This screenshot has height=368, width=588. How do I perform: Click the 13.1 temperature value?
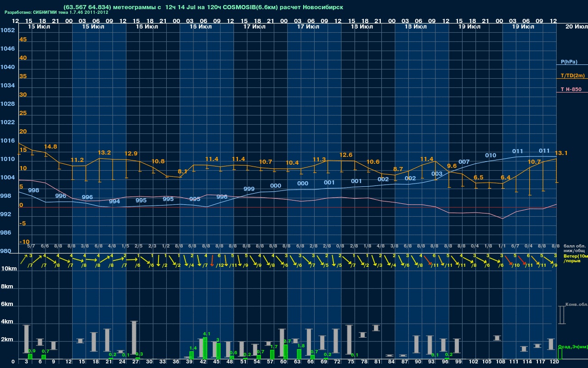pos(561,153)
